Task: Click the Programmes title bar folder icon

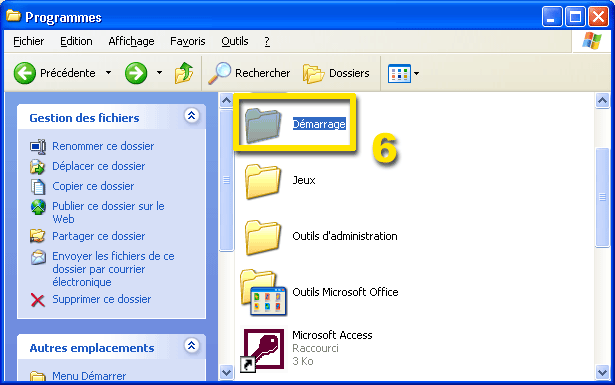Action: (13, 16)
